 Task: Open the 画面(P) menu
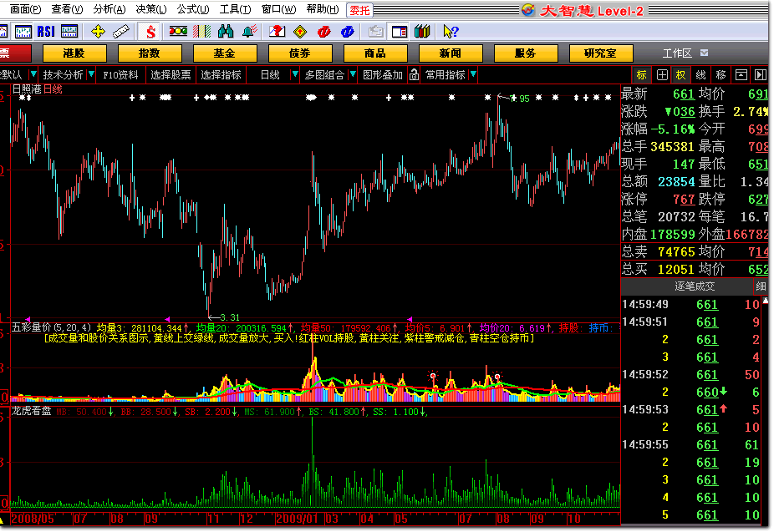coord(26,9)
